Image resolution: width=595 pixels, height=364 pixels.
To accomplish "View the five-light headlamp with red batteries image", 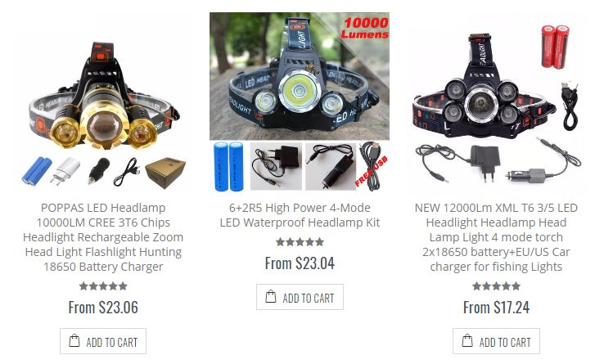I will [x=496, y=102].
